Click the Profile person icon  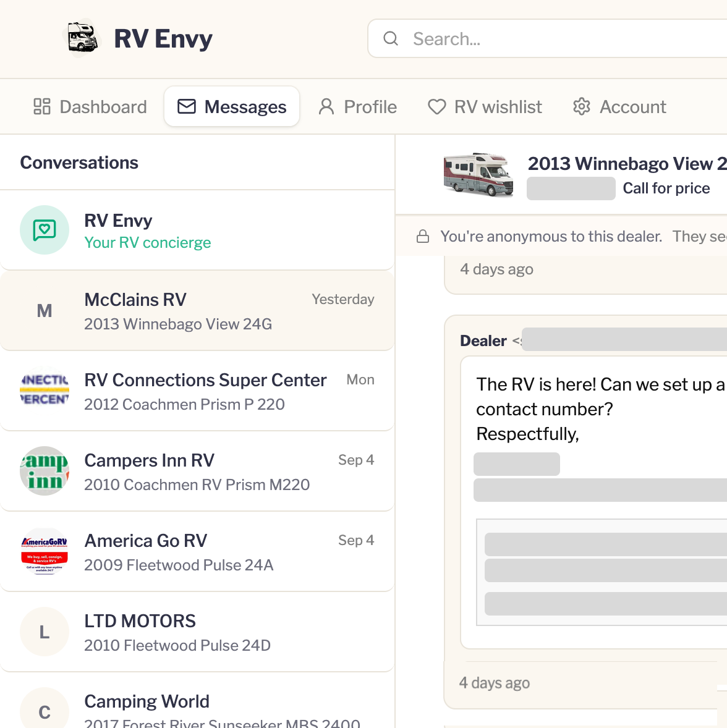[326, 106]
